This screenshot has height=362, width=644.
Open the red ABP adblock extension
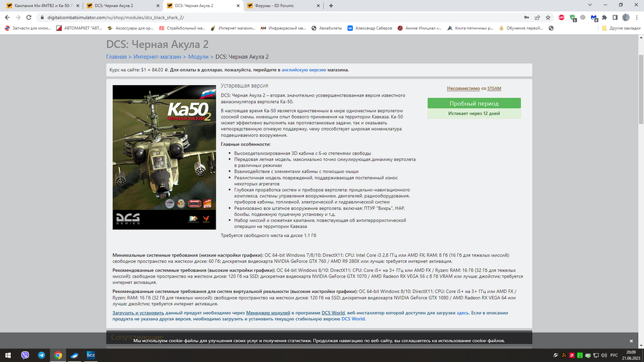(x=562, y=17)
